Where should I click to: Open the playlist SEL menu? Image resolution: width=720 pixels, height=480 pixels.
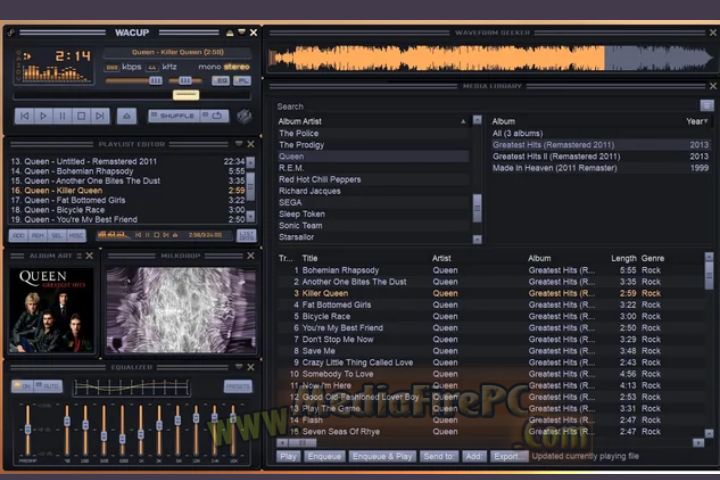pyautogui.click(x=56, y=236)
